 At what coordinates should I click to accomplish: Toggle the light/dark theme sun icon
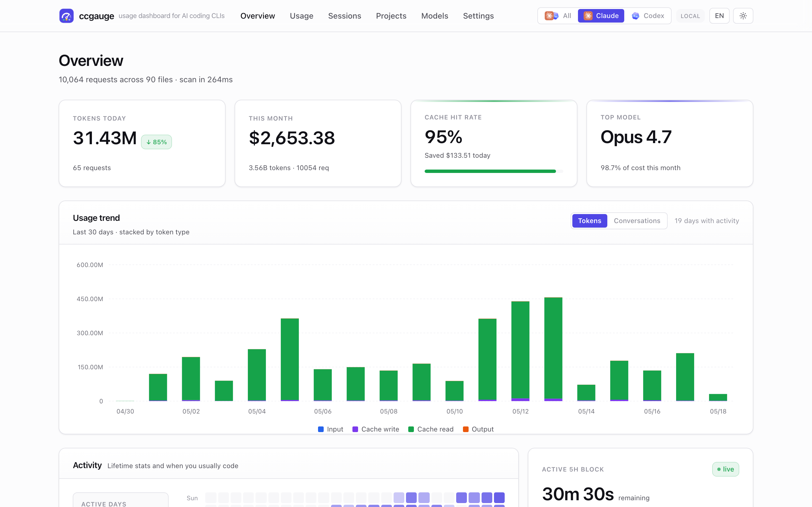click(743, 16)
